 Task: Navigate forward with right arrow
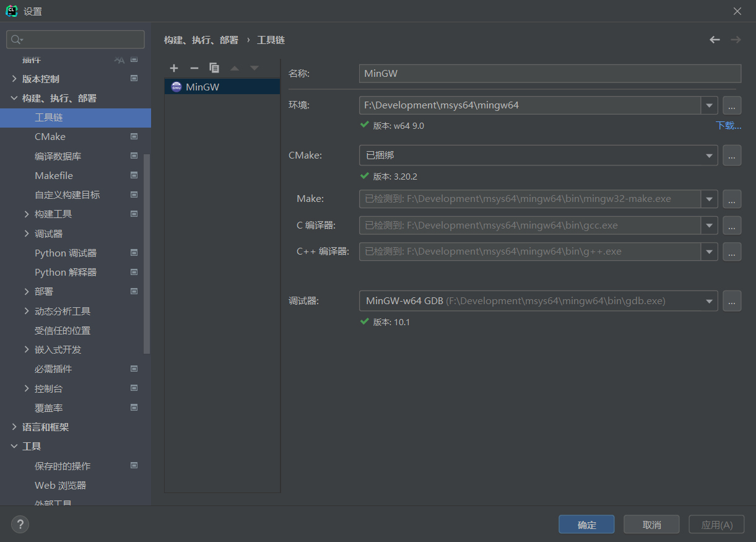736,40
